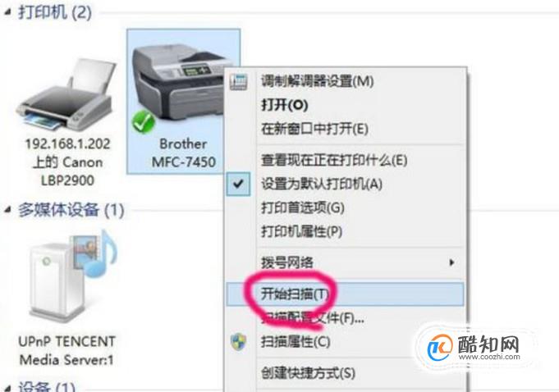Viewport: 559px width, 392px height.
Task: Click the green default-printer checkmark badge
Action: pyautogui.click(x=144, y=121)
